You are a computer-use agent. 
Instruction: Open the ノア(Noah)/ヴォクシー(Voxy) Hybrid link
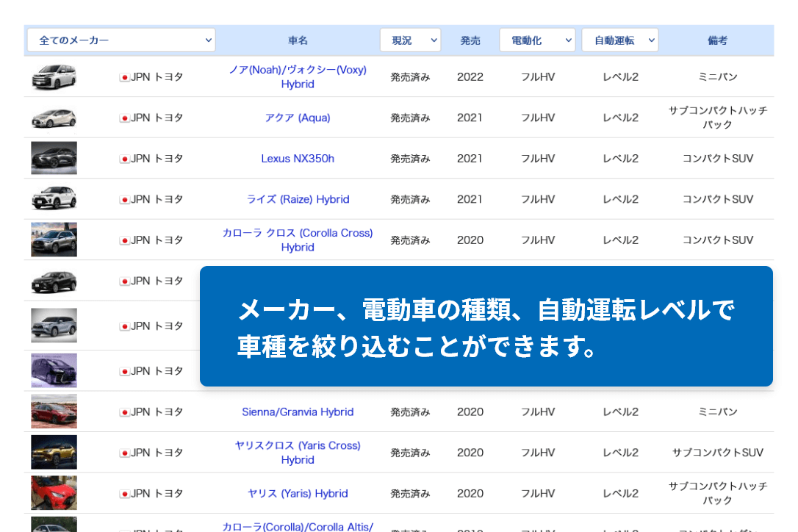(298, 77)
